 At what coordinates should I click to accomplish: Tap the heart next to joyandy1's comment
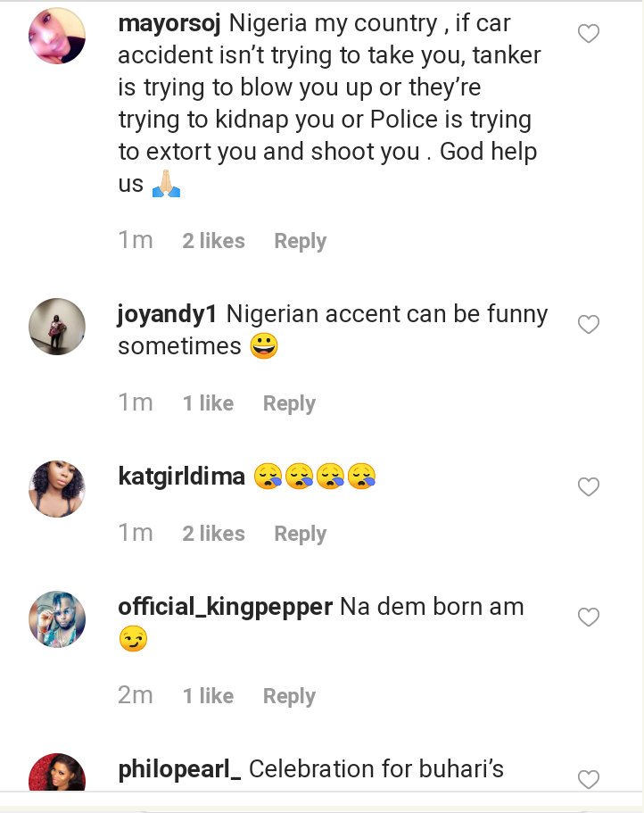589,325
